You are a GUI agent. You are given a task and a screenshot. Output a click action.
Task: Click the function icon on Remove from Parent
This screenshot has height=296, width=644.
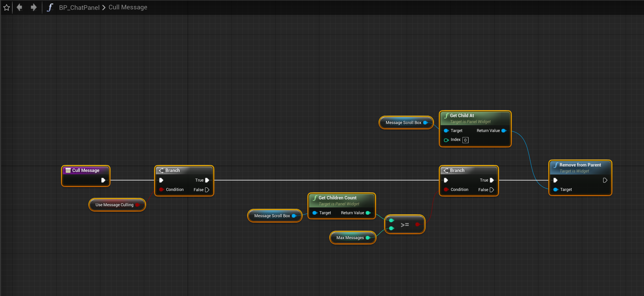click(x=556, y=165)
